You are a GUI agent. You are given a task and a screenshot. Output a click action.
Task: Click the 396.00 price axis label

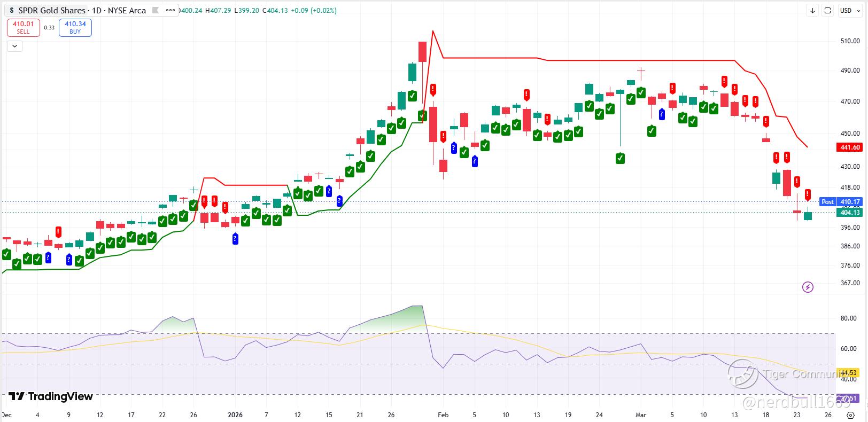(x=850, y=228)
